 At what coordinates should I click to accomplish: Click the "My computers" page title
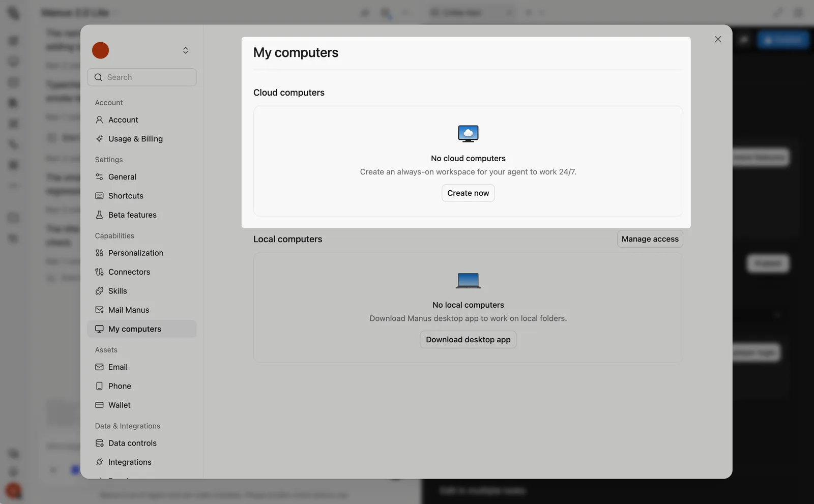(296, 52)
